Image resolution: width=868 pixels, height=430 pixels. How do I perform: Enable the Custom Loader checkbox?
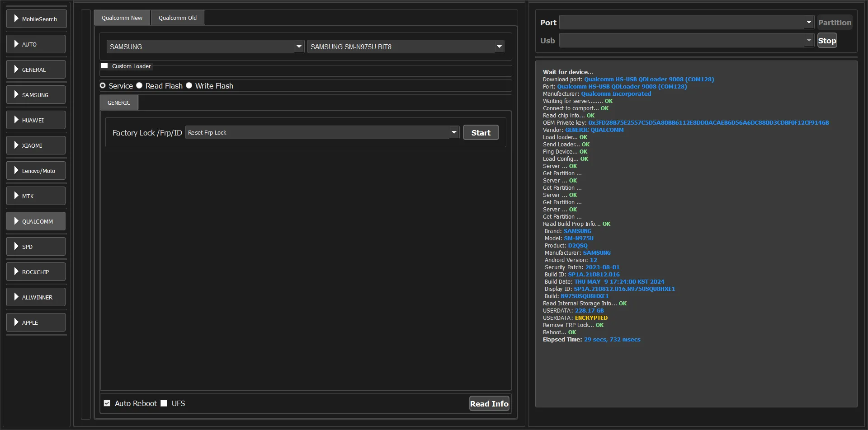[x=104, y=66]
